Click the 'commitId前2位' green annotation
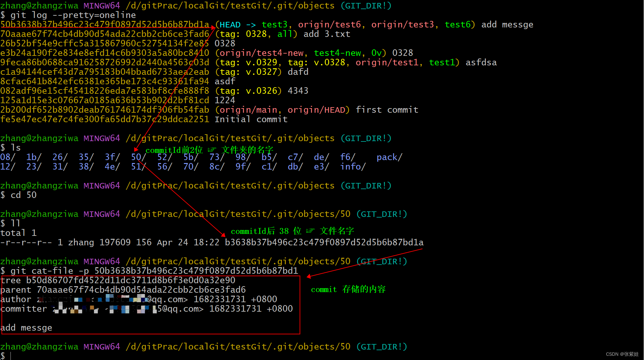 pyautogui.click(x=174, y=150)
